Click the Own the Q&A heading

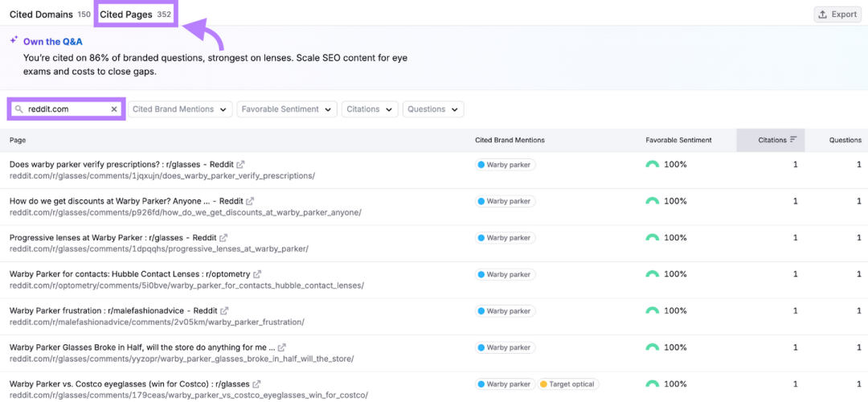[x=53, y=42]
